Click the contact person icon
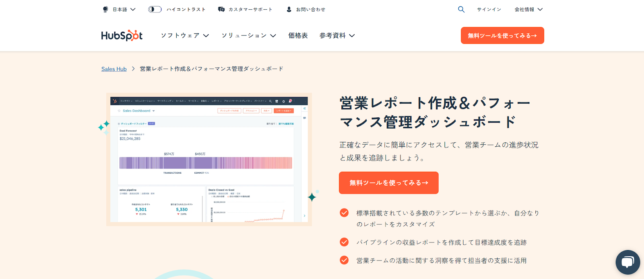 (289, 9)
